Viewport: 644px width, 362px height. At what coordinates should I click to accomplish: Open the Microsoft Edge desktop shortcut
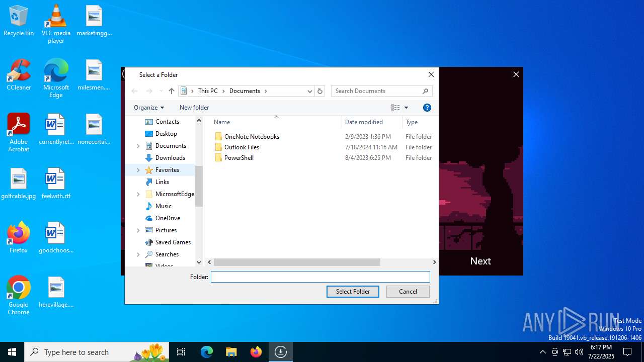click(x=56, y=78)
